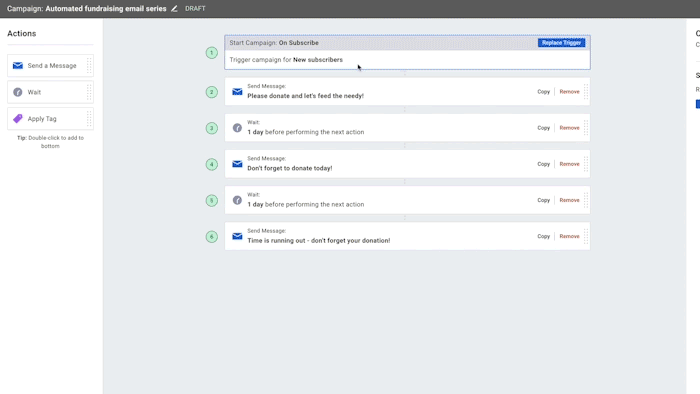Click campaign title 'Automated fundraising email series'
Viewport: 700px width, 394px height.
[106, 8]
